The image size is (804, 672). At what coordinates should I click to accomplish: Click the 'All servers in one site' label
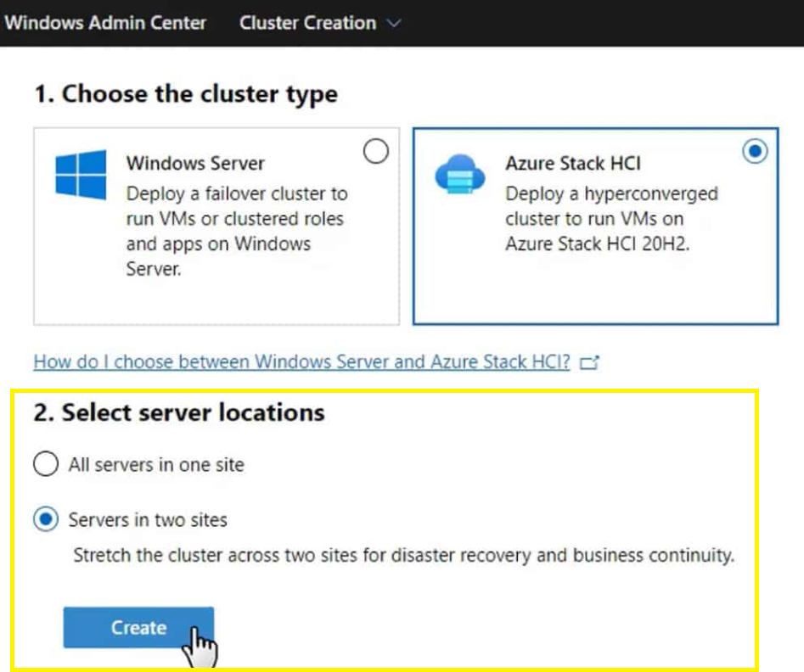pyautogui.click(x=156, y=465)
